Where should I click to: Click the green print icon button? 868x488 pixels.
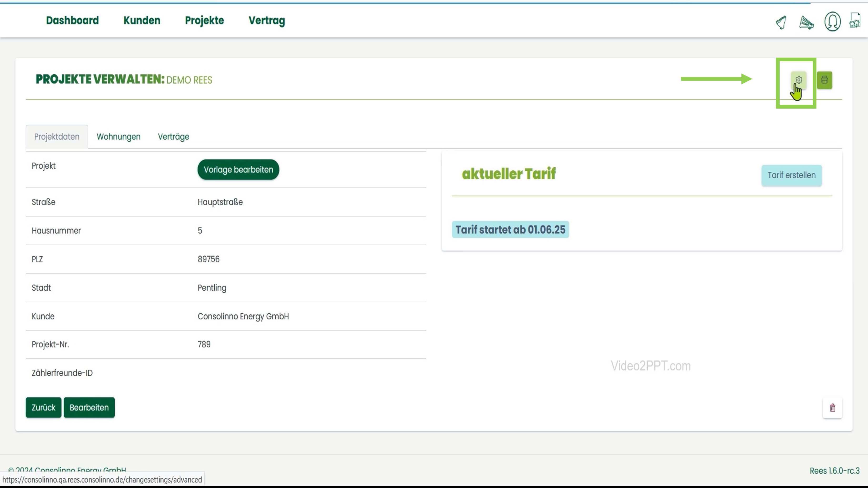click(824, 80)
